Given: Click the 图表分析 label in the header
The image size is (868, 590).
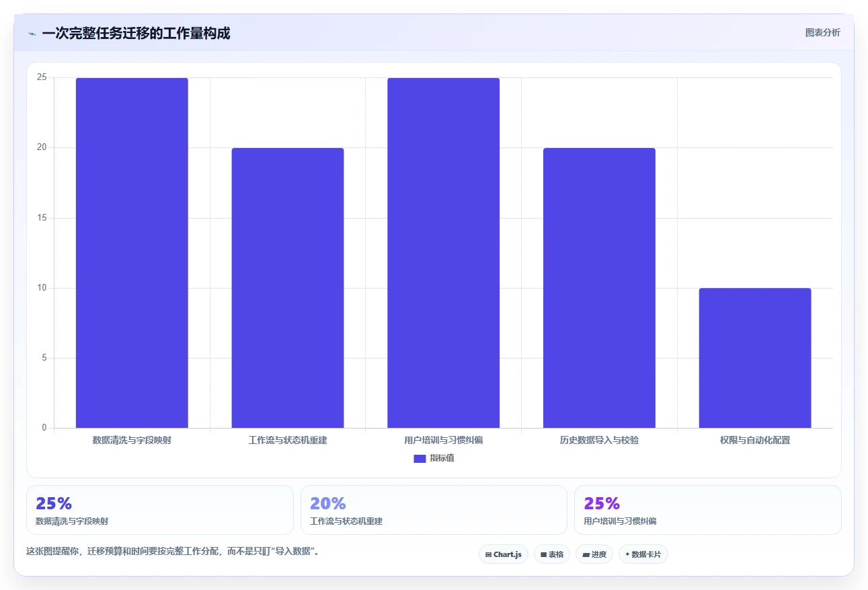Looking at the screenshot, I should (x=822, y=32).
